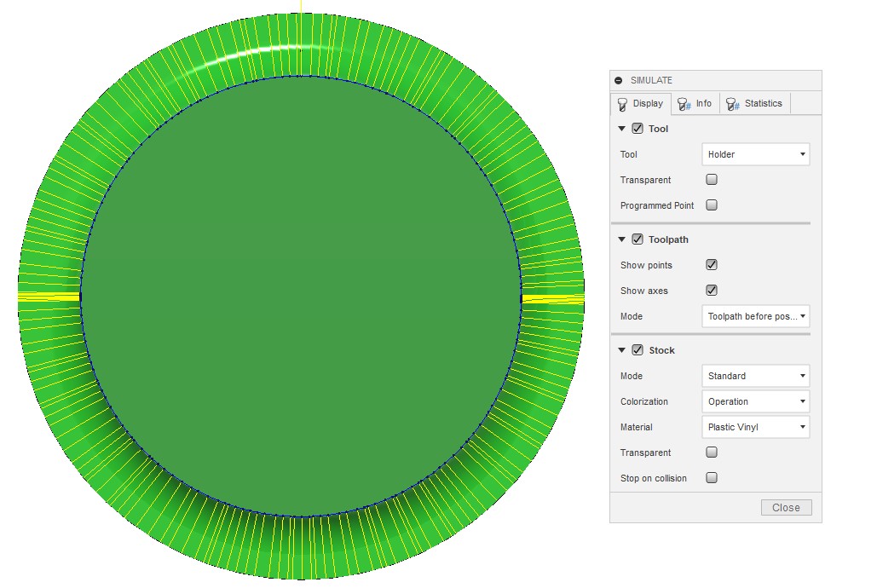Click the Show axes label
This screenshot has height=588, width=877.
(643, 291)
